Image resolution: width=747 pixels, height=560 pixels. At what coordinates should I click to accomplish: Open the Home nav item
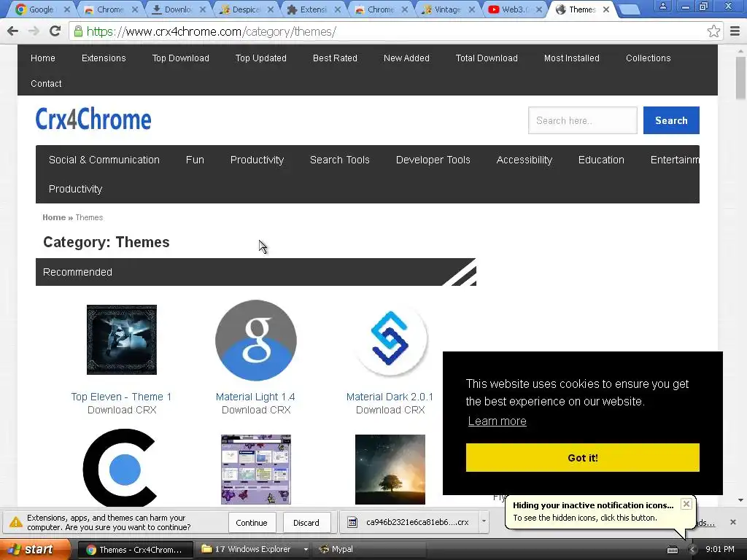pyautogui.click(x=43, y=58)
